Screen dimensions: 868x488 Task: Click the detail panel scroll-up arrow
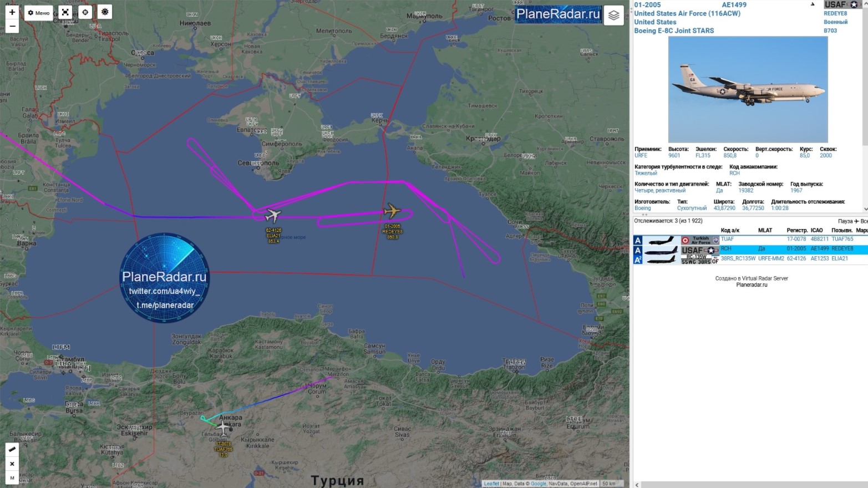pos(865,3)
